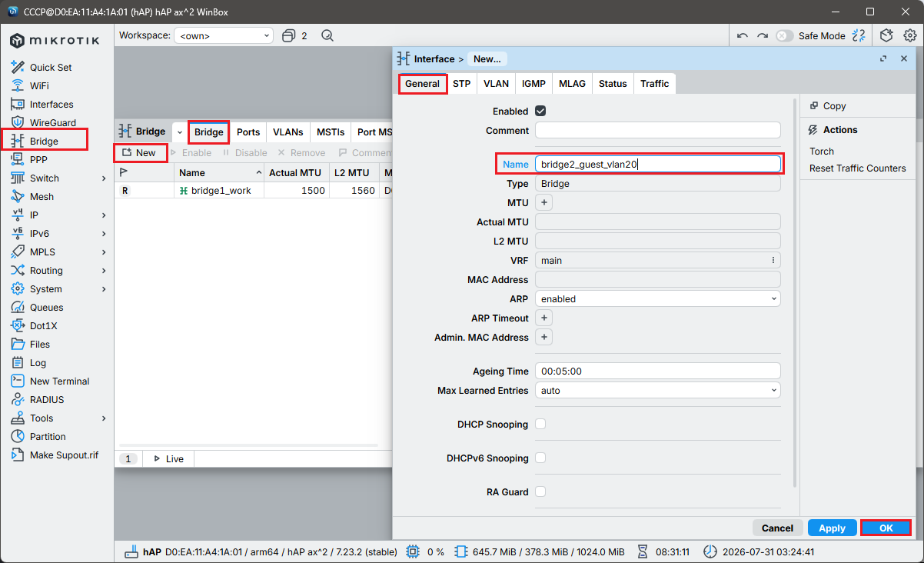This screenshot has width=924, height=563.
Task: Open Quick Set in sidebar
Action: pos(51,67)
